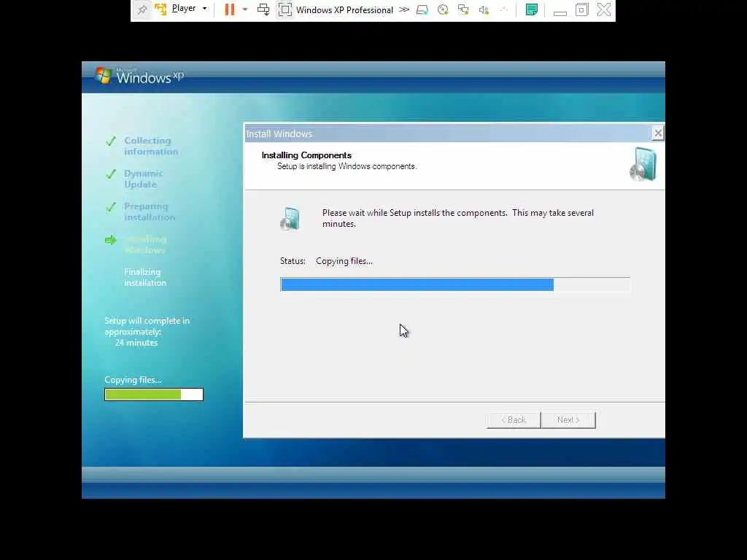Select the Collecting information step
Viewport: 747px width, 560px height.
151,146
